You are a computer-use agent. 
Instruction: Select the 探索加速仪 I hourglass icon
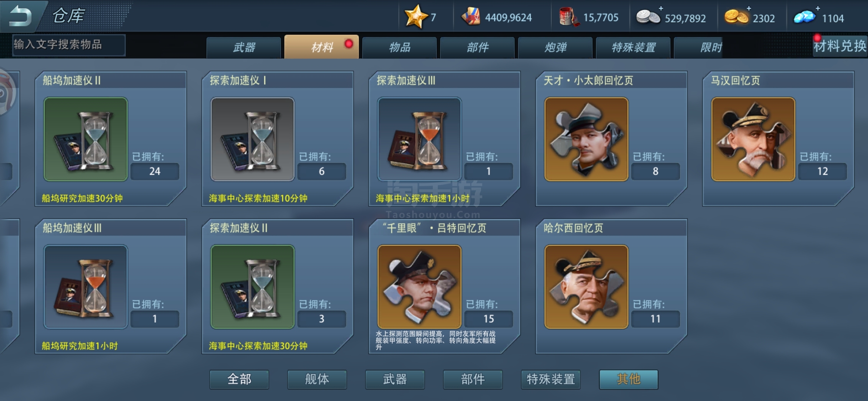coord(253,139)
